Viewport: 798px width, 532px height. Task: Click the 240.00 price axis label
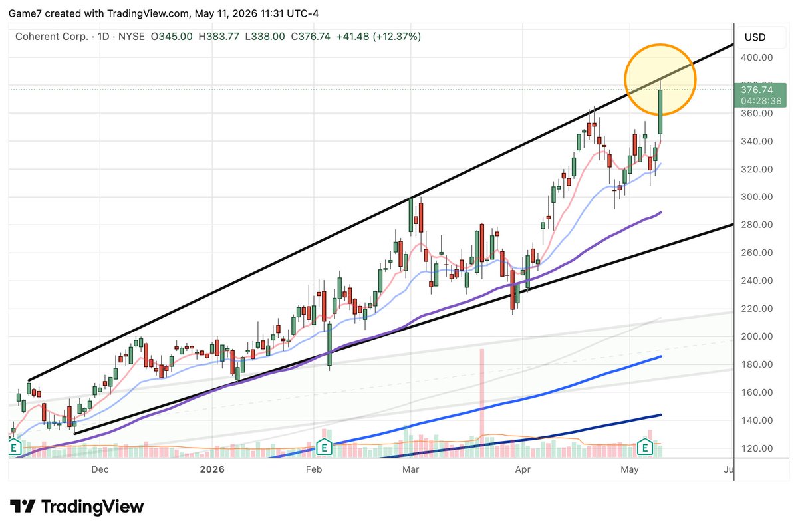tap(757, 281)
